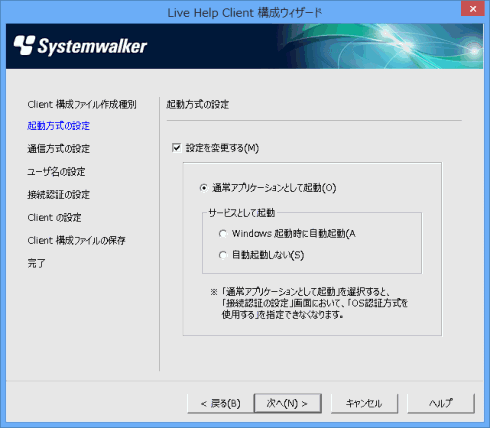Click the blue 起動方式の設定 step in sidebar
490x428 pixels.
point(59,126)
